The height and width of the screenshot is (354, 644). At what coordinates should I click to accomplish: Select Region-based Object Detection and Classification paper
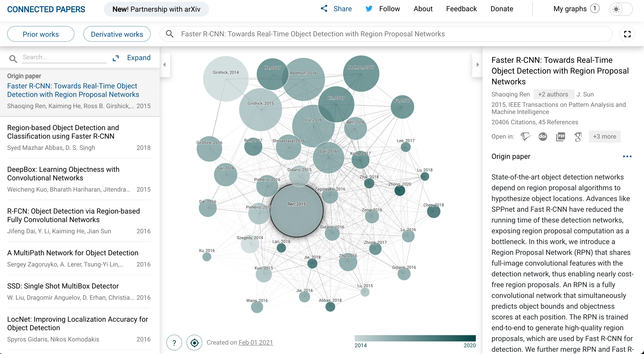pos(79,137)
